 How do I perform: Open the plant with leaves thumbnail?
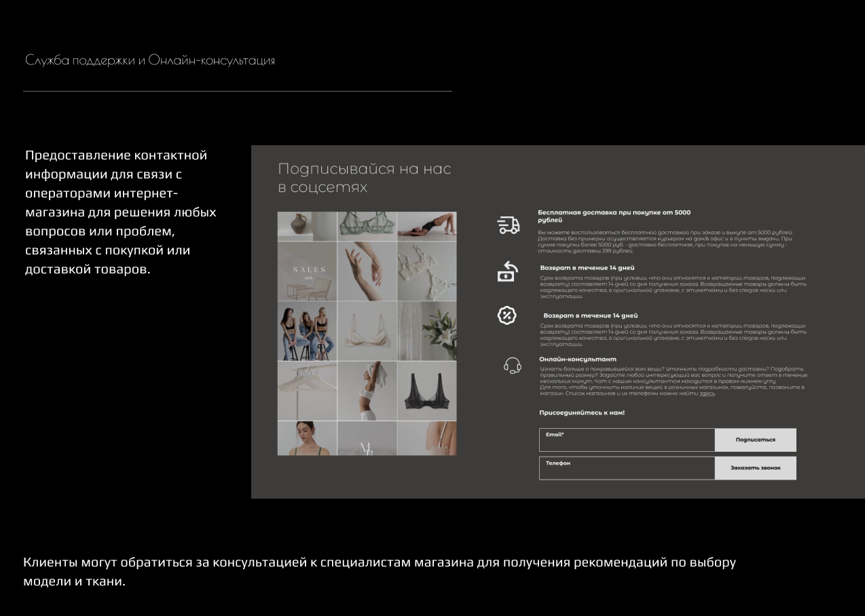click(x=427, y=331)
